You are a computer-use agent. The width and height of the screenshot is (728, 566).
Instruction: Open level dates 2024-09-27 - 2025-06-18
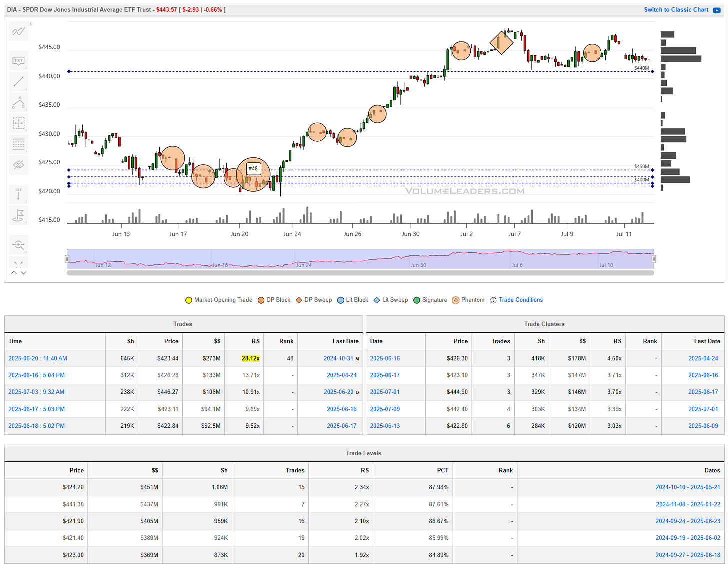[688, 555]
